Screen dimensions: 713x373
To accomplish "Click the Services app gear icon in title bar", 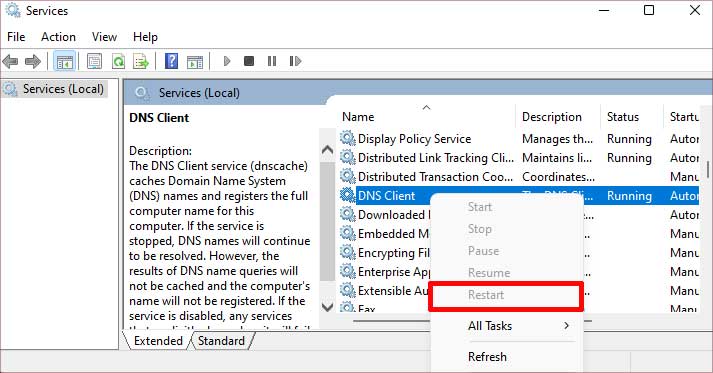I will point(13,10).
